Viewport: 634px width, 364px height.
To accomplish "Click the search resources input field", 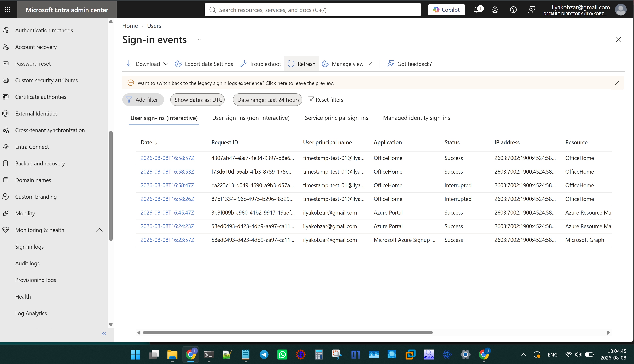I will point(313,10).
